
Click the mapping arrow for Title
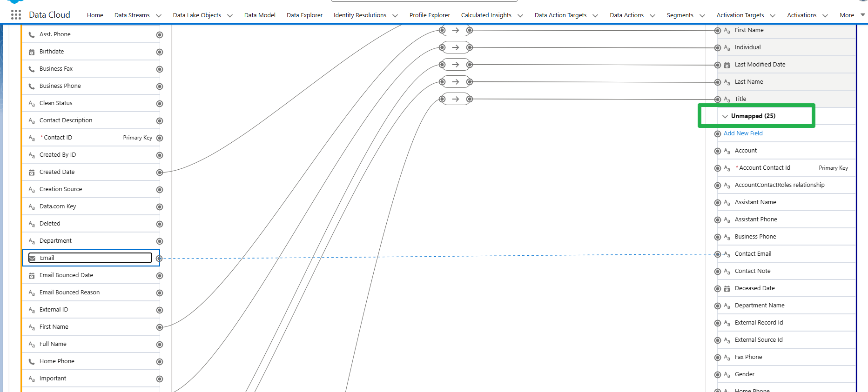456,99
